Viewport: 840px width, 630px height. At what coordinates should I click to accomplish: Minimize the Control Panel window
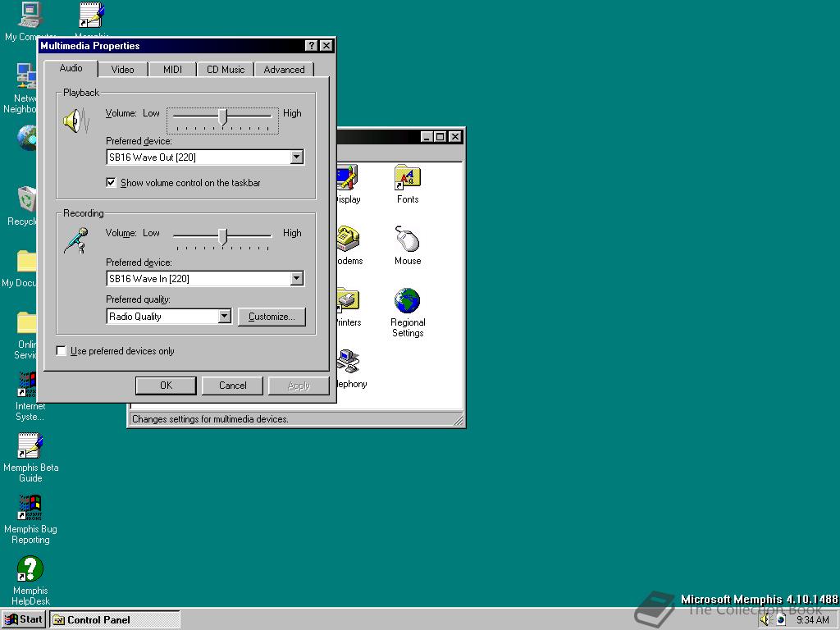click(x=427, y=137)
